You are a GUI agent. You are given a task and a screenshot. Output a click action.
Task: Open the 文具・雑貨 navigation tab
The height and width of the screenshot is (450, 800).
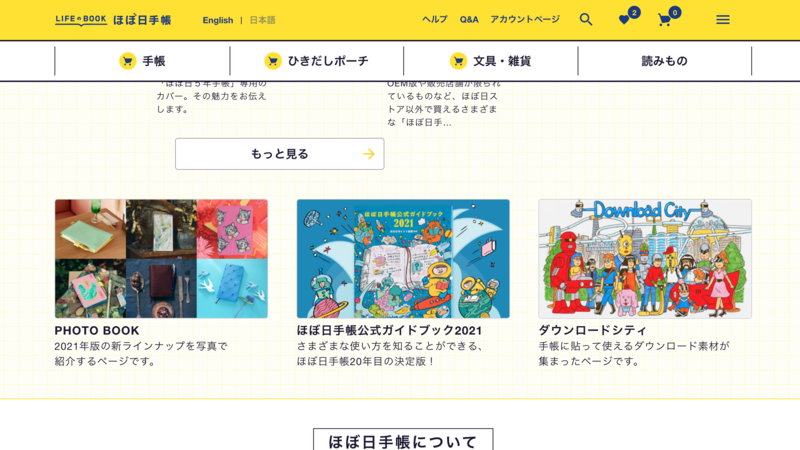[491, 61]
